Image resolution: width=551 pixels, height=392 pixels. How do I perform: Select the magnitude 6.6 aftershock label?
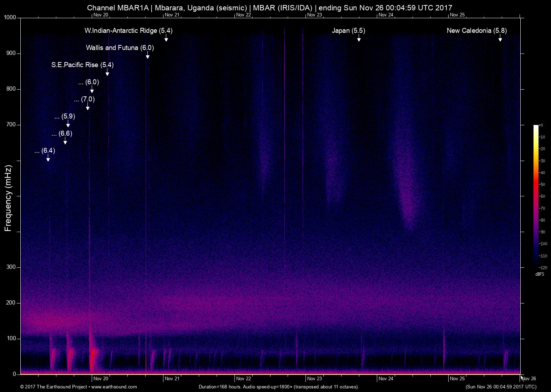61,133
